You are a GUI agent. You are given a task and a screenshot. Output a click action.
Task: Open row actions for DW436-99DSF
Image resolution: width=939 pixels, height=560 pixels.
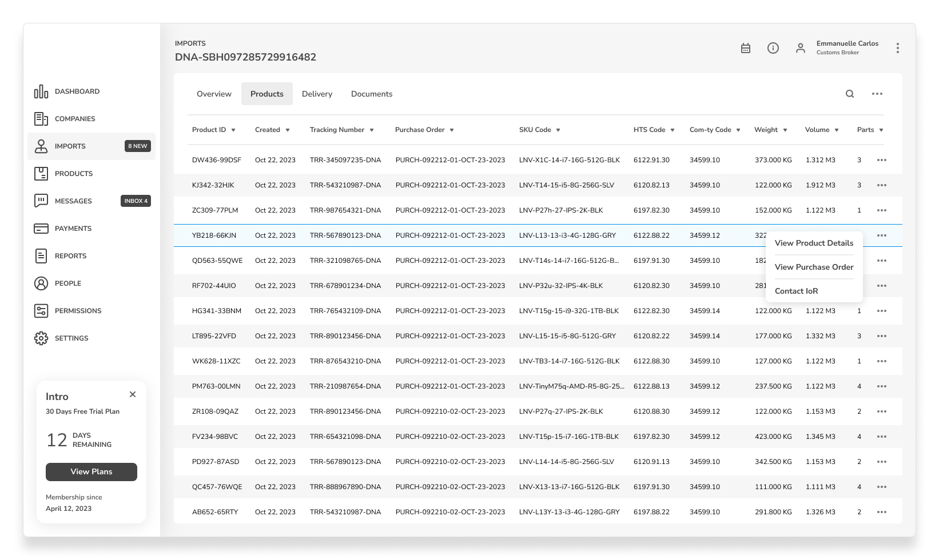click(x=882, y=160)
